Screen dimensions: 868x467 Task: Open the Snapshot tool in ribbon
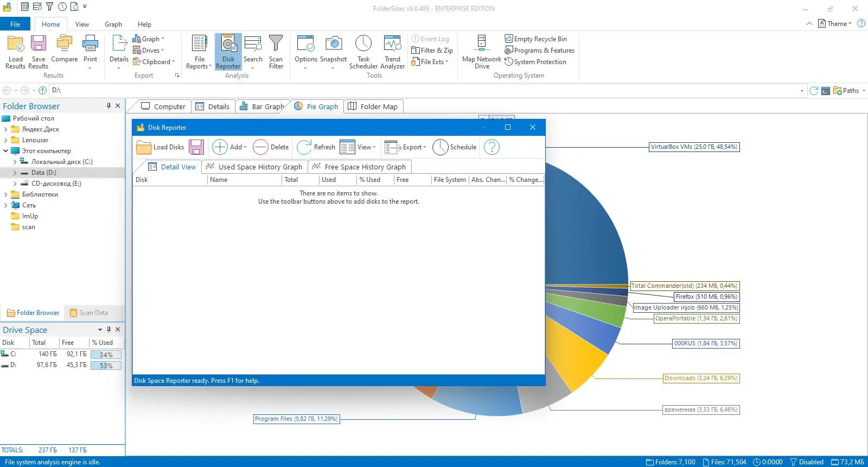coord(333,52)
